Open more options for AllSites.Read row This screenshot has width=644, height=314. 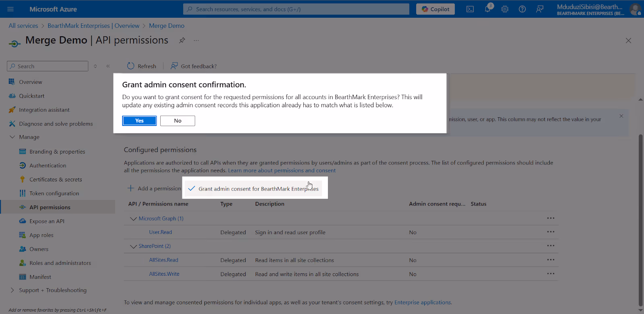click(551, 260)
